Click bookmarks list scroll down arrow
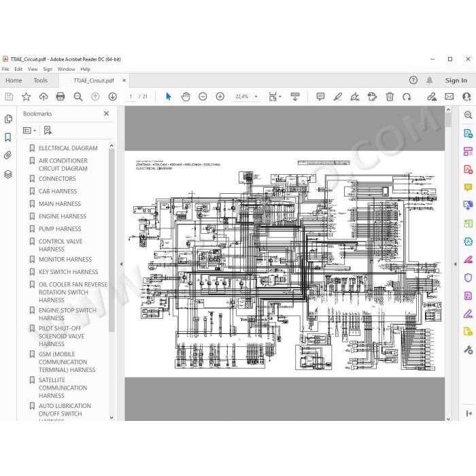The width and height of the screenshot is (476, 476). click(112, 418)
